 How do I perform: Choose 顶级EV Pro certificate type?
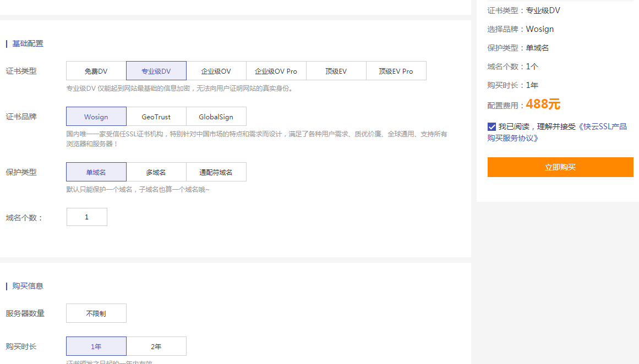[396, 70]
